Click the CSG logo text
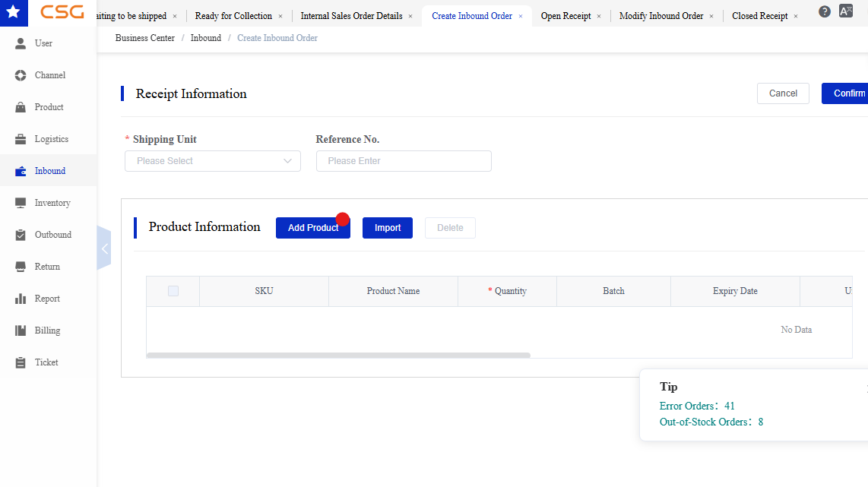The width and height of the screenshot is (868, 487). pos(62,12)
